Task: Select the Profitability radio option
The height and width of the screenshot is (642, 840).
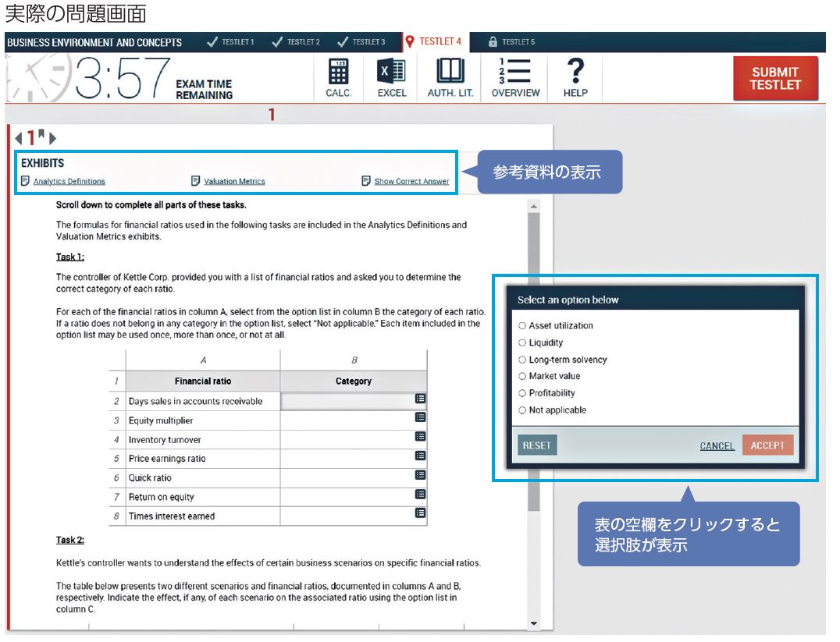Action: (x=522, y=394)
